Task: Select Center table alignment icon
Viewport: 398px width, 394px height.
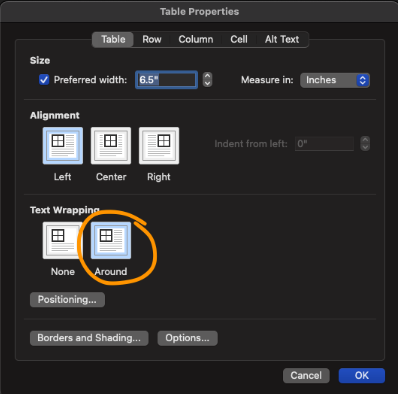Action: [111, 146]
